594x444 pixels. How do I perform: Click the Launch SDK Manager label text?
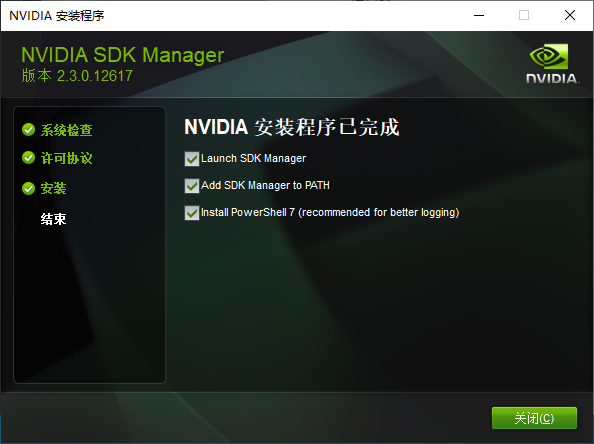pos(253,158)
